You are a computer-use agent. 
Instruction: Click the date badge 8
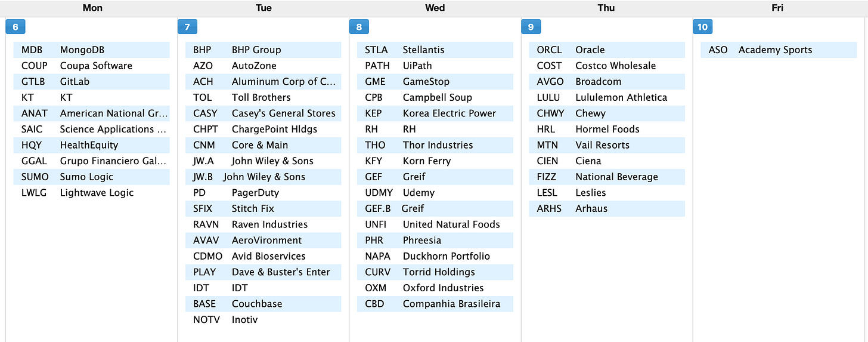click(x=359, y=27)
